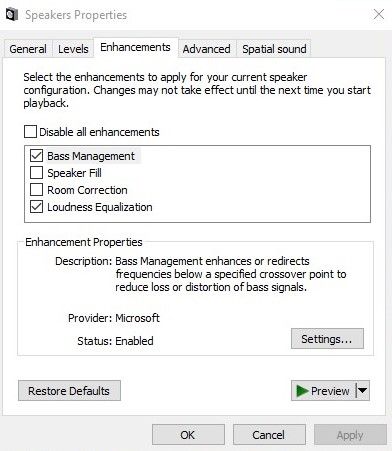This screenshot has width=392, height=451.
Task: Click the green Preview play icon
Action: 302,391
